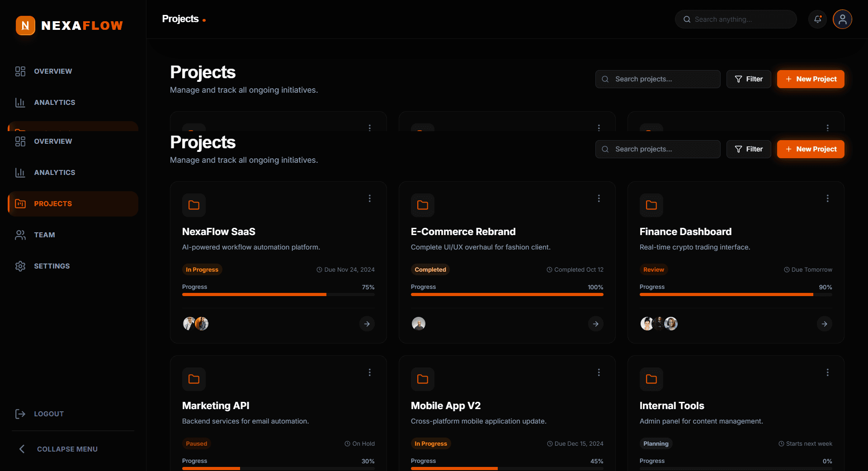
Task: Open the Internal Tools project title
Action: pyautogui.click(x=672, y=406)
